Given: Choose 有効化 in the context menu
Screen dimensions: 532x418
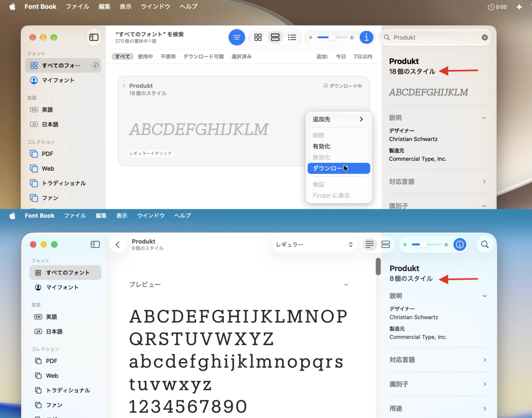Looking at the screenshot, I should tap(338, 146).
